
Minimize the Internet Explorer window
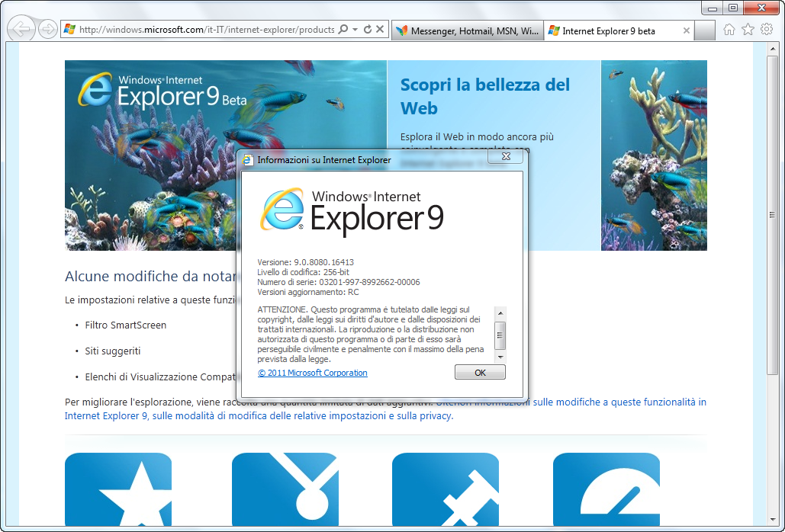coord(712,8)
